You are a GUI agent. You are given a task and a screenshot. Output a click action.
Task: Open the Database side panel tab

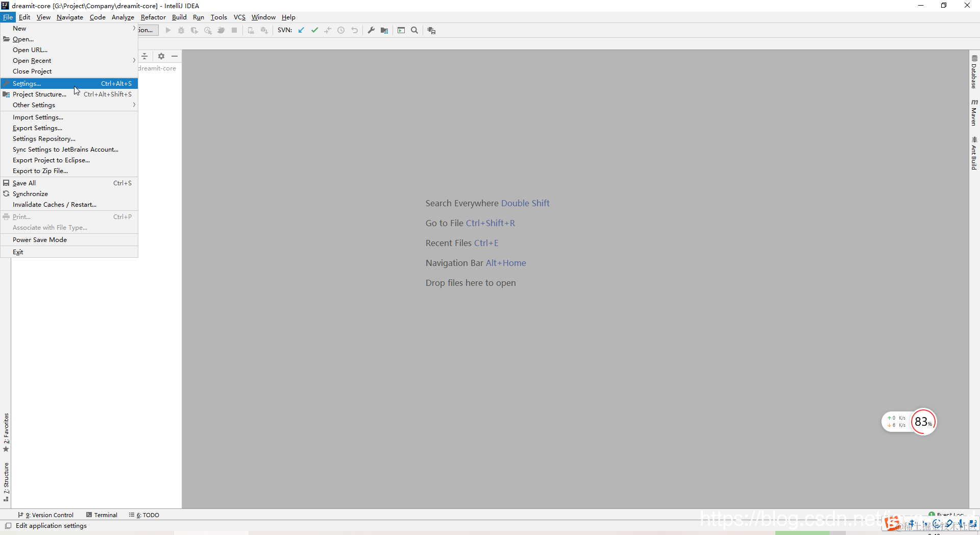click(x=974, y=71)
